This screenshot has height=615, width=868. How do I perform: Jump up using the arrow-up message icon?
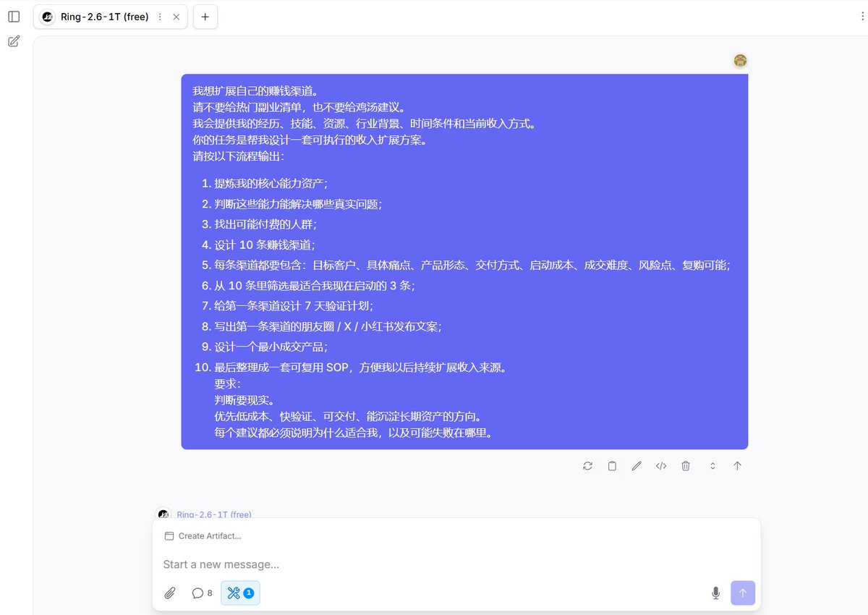click(x=737, y=466)
